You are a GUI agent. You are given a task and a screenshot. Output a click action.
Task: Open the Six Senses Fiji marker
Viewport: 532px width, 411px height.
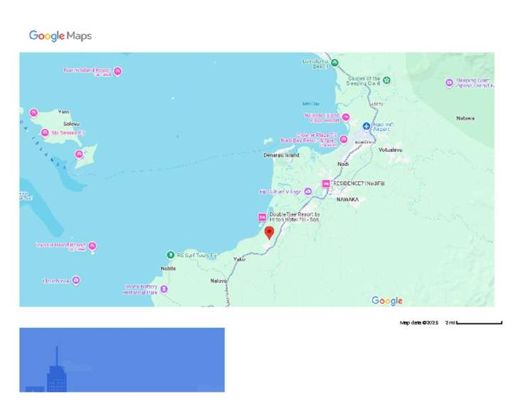(45, 133)
